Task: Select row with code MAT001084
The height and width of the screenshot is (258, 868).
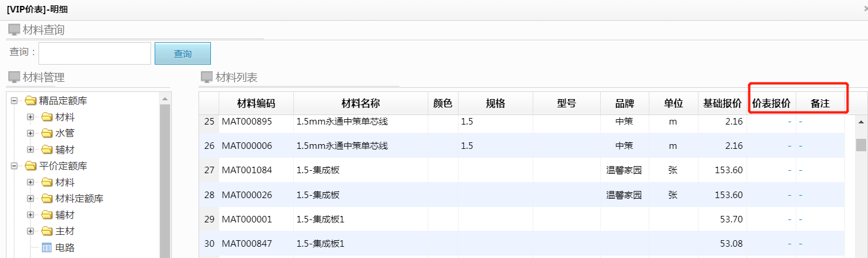Action: (x=246, y=170)
